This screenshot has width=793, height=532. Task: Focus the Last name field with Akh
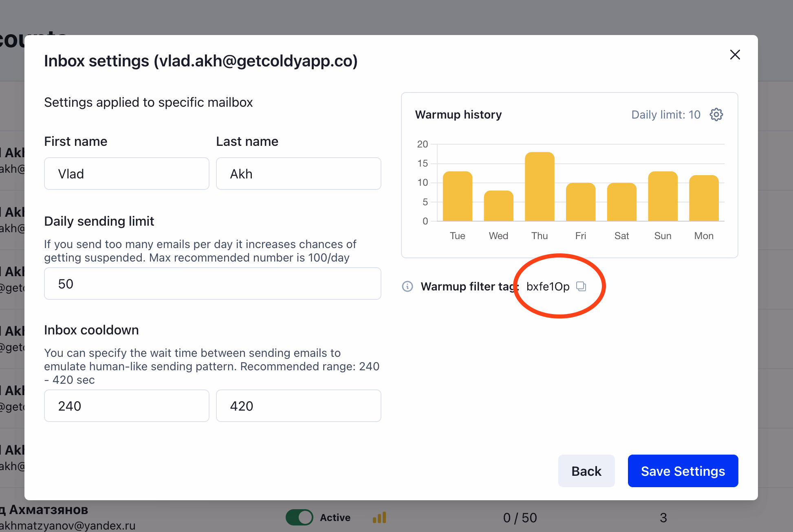[298, 174]
